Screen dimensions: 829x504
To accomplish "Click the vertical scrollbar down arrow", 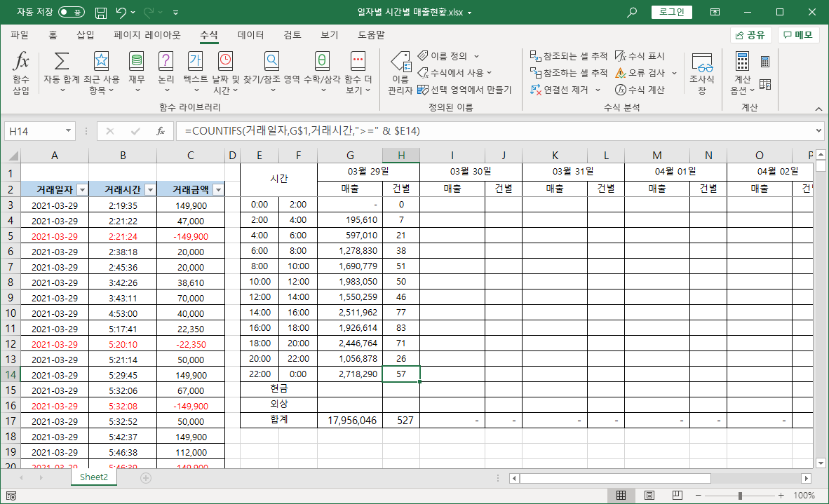I will click(821, 463).
